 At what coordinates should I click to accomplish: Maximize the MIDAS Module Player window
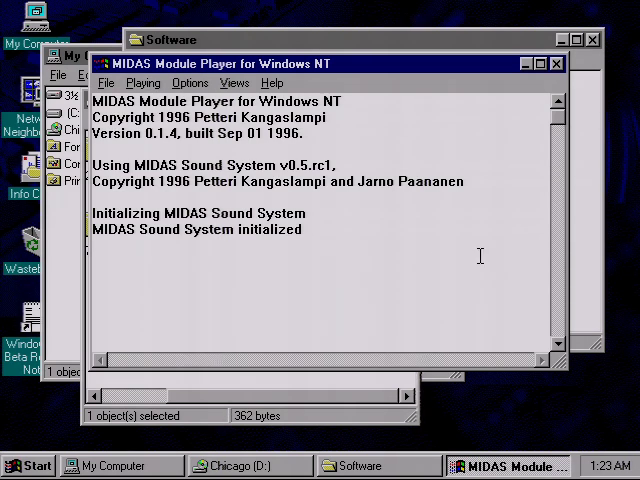pyautogui.click(x=540, y=64)
